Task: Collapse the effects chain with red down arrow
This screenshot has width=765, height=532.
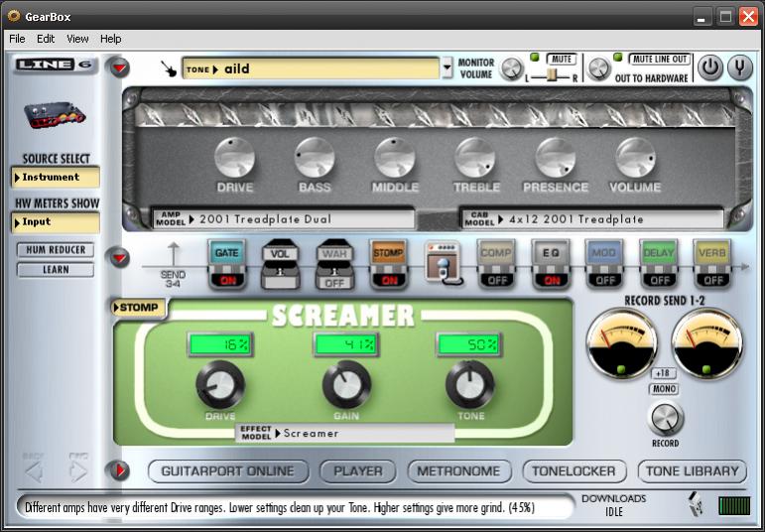Action: (x=119, y=258)
